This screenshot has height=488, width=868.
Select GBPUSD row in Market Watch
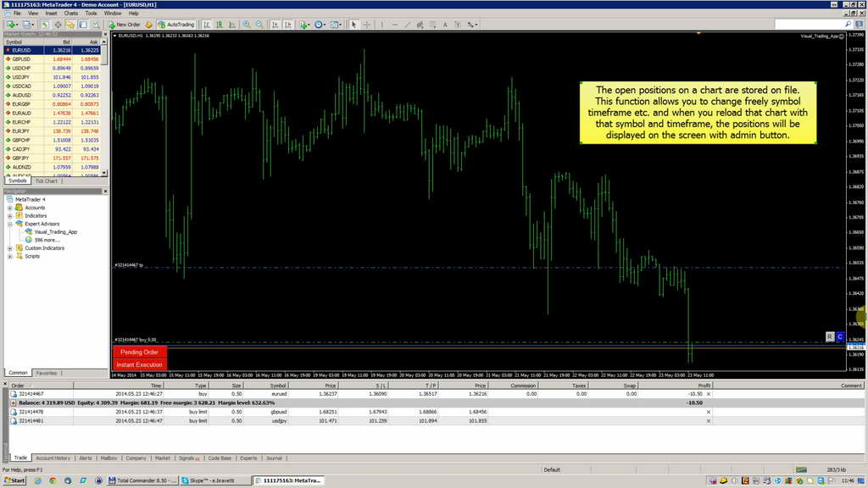pyautogui.click(x=53, y=58)
